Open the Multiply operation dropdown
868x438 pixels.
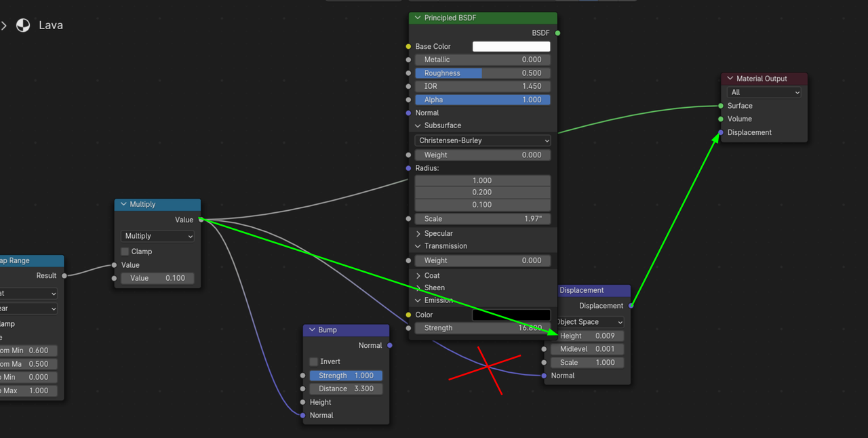[x=157, y=236]
